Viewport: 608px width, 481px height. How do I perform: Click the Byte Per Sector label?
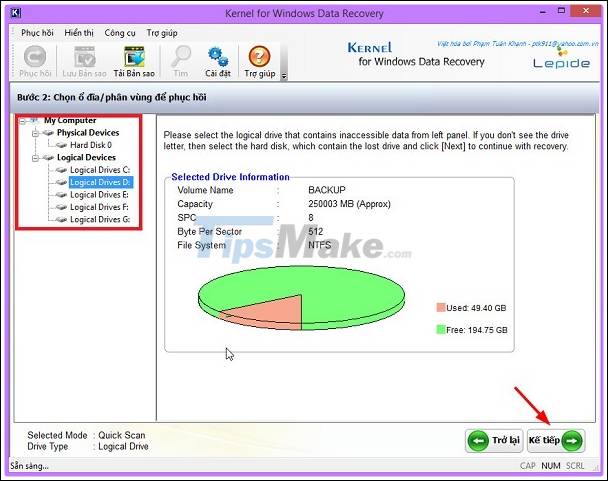209,232
